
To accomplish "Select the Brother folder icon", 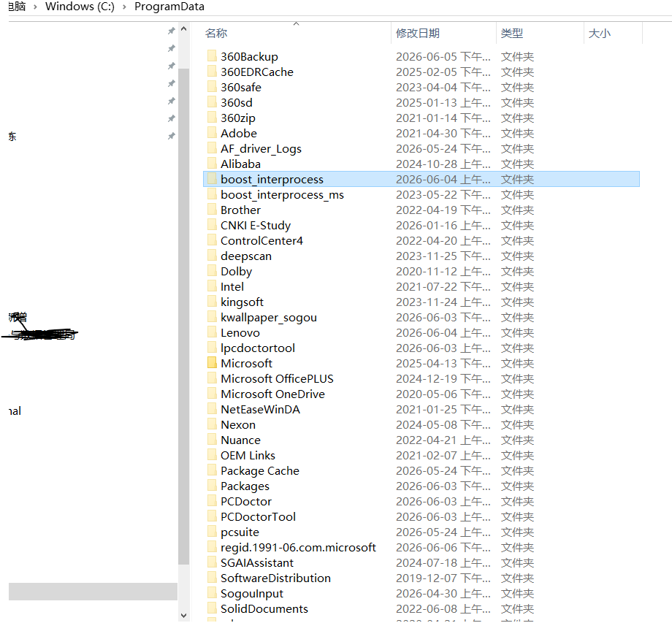I will [x=212, y=210].
